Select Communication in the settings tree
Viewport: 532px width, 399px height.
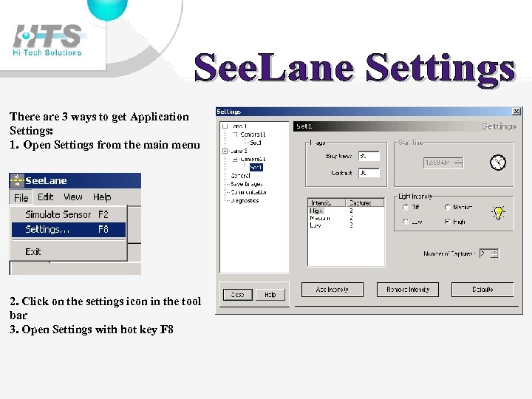click(249, 192)
